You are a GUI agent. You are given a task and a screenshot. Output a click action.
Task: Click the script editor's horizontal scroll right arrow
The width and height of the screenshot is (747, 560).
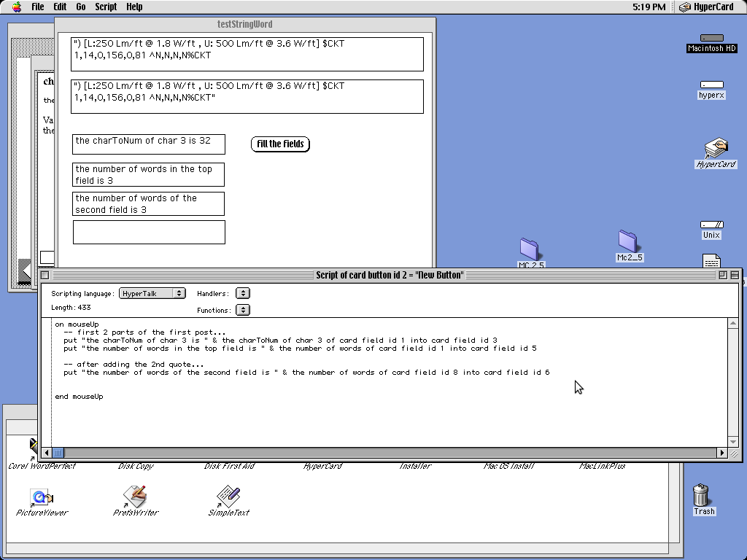[723, 453]
